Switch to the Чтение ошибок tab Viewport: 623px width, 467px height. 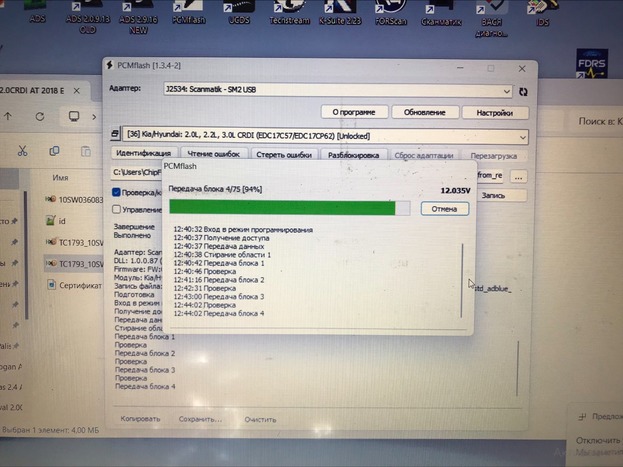point(214,154)
